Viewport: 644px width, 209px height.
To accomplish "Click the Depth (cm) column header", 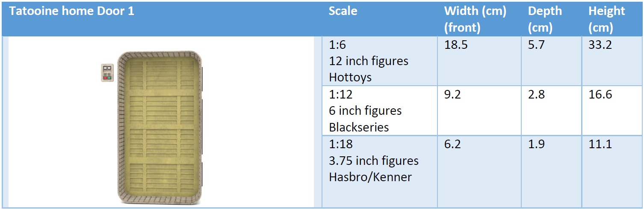I will (x=544, y=19).
